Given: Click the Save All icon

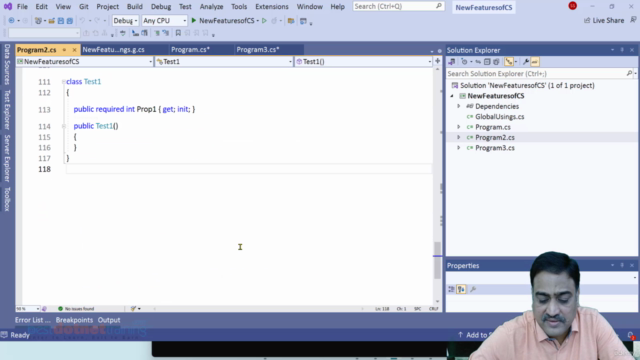Looking at the screenshot, I should point(70,20).
